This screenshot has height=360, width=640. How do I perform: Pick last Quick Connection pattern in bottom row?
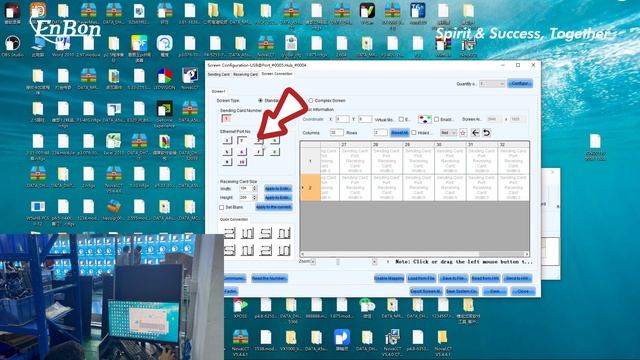(x=284, y=250)
